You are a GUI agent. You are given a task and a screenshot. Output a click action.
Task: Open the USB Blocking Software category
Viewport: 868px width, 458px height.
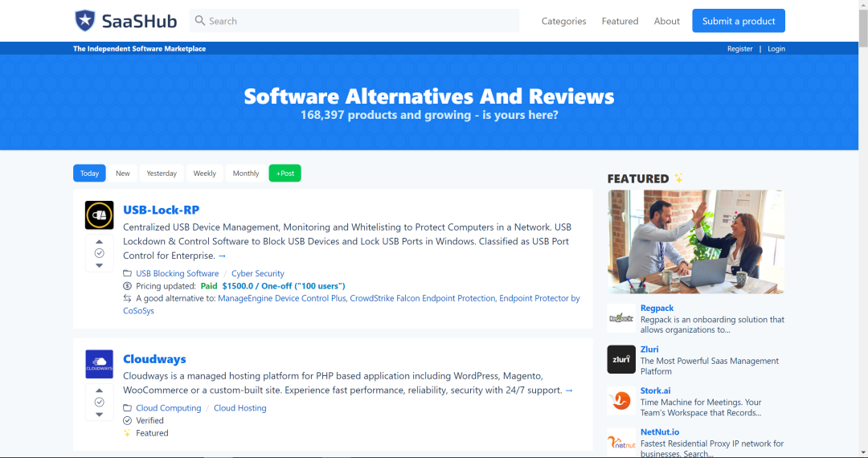point(177,273)
